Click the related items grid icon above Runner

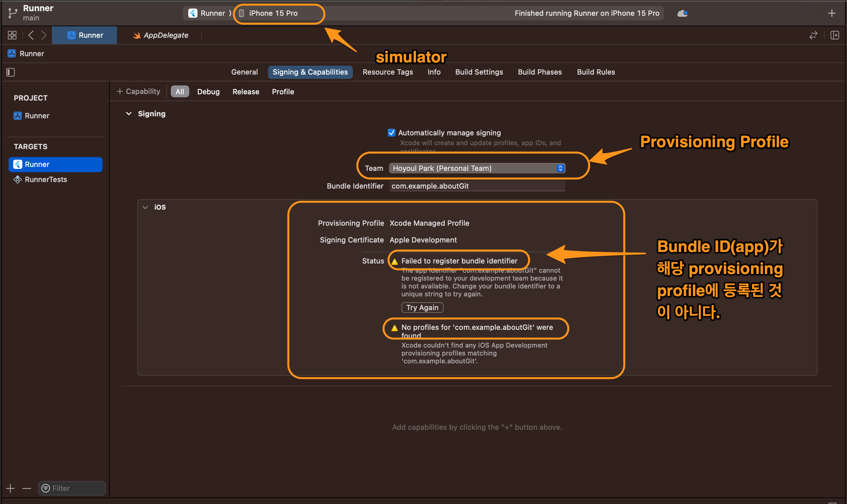[x=11, y=35]
